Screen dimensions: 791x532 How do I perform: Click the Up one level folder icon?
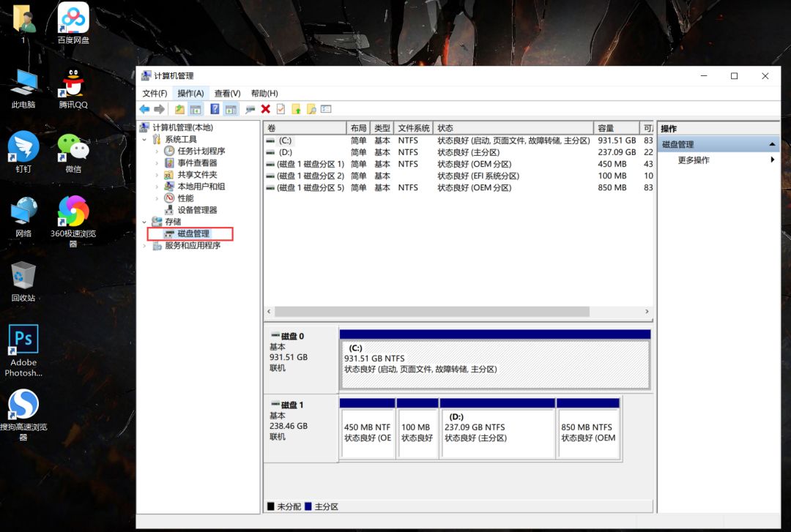[179, 109]
